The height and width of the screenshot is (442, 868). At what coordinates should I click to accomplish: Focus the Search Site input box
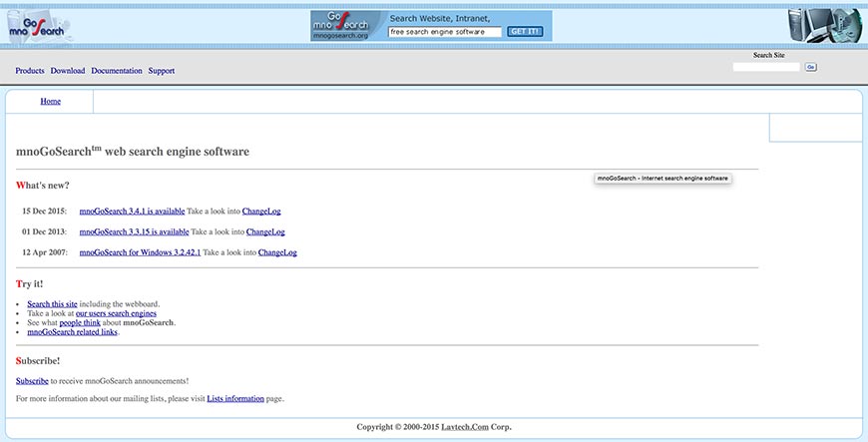coord(766,67)
